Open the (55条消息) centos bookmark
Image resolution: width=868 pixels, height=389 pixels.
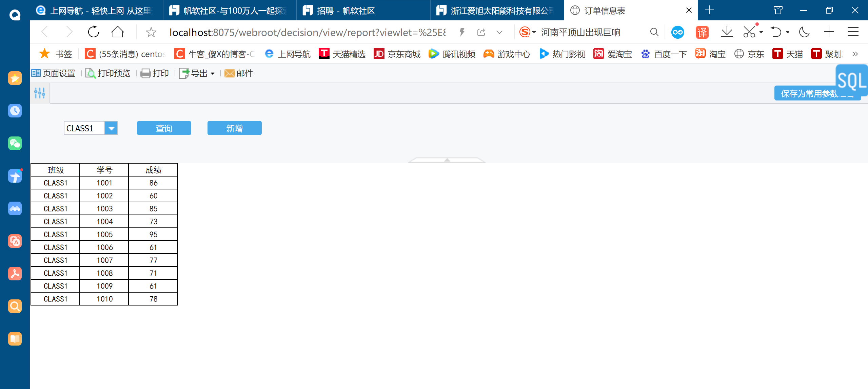point(125,54)
